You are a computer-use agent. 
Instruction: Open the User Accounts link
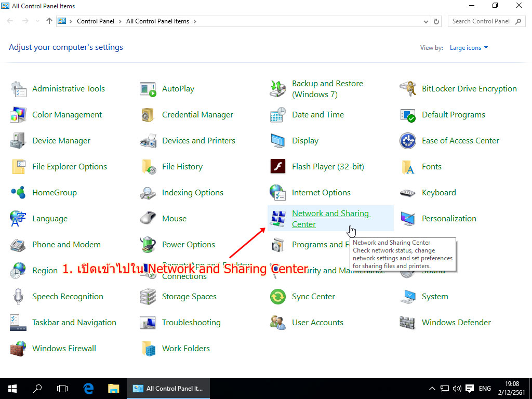point(317,323)
